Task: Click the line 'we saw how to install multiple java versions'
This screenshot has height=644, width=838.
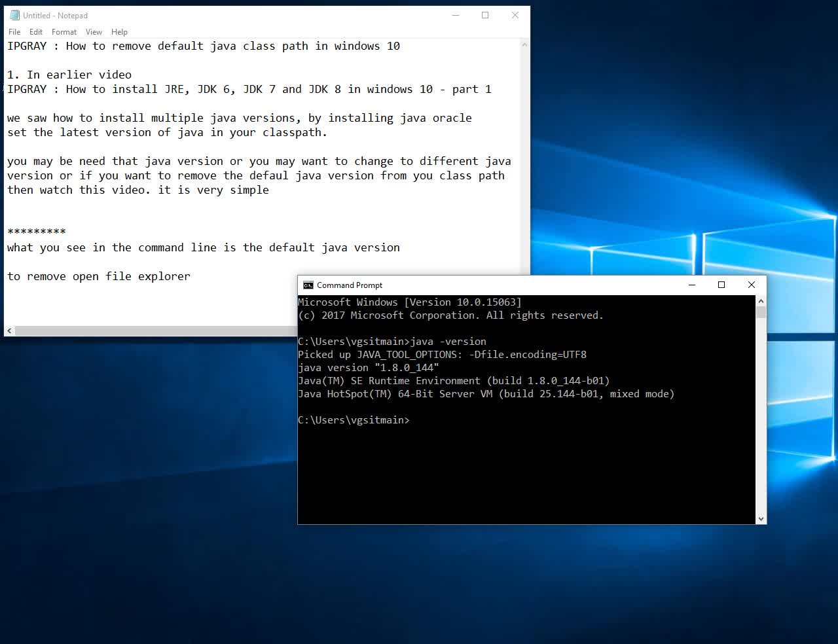Action: 240,118
